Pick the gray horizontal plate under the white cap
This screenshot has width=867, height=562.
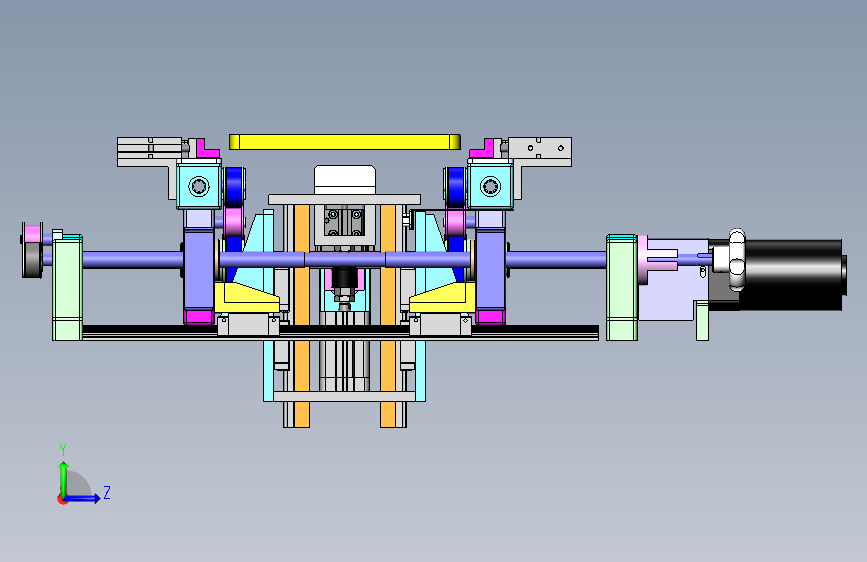coord(344,199)
